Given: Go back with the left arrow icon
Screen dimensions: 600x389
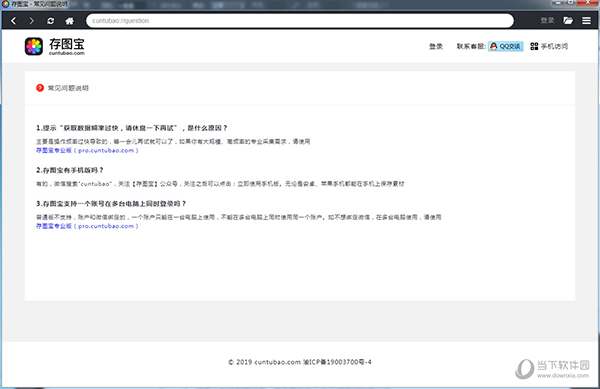Looking at the screenshot, I should point(14,21).
